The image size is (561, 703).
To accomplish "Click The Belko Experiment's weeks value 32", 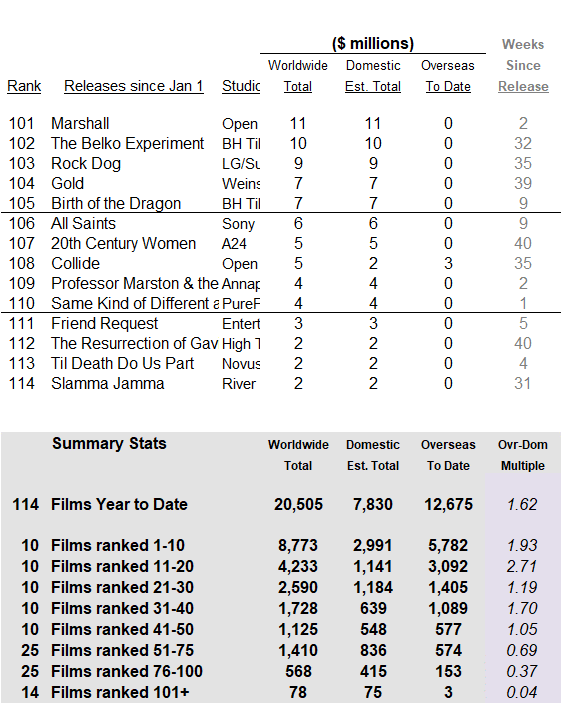I will (523, 143).
